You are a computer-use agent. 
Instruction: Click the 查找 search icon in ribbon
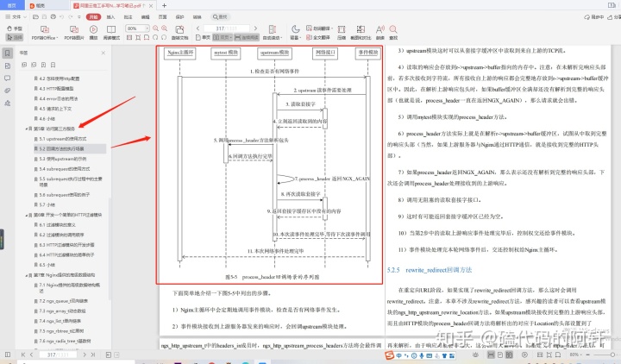(393, 33)
